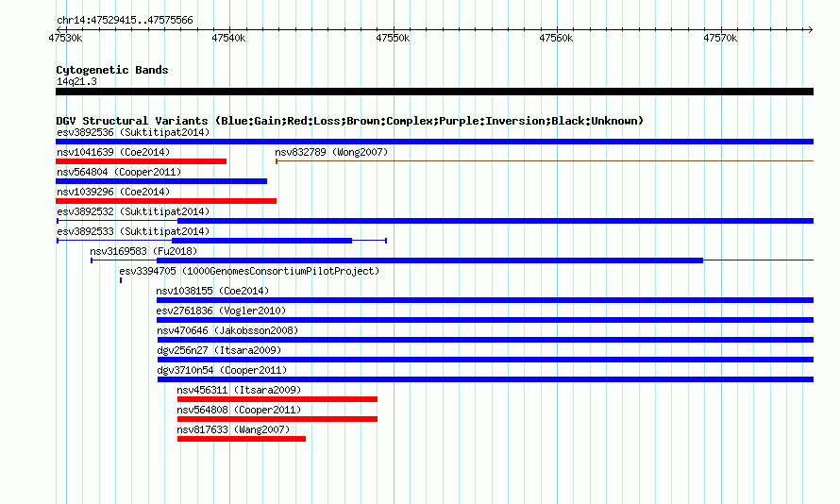Click the nsv1039296 (Coe2014) label
This screenshot has width=840, height=504.
click(113, 192)
